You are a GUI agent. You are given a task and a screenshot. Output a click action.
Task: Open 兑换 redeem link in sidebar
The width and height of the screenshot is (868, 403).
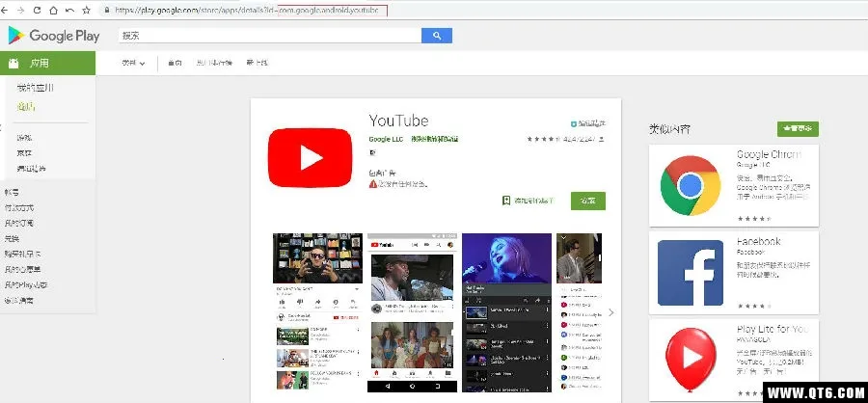coord(12,238)
